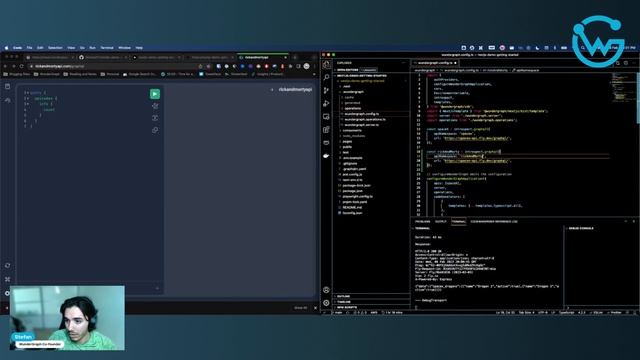This screenshot has height=360, width=640.
Task: Select the wundergraph.config.ts editor tab
Action: pyautogui.click(x=435, y=63)
